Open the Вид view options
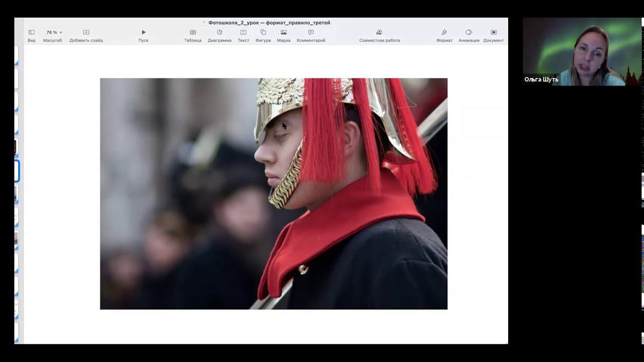Viewport: 644px width, 362px height. (31, 35)
